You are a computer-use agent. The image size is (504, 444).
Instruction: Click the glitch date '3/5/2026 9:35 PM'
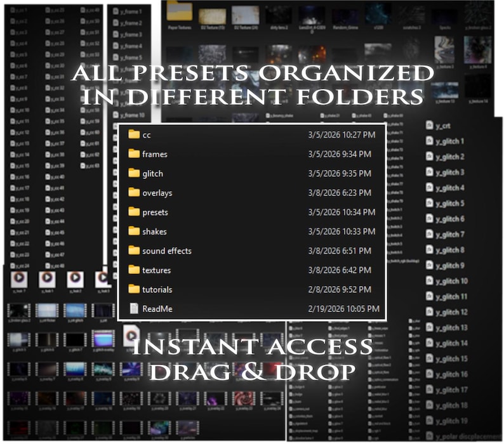340,173
